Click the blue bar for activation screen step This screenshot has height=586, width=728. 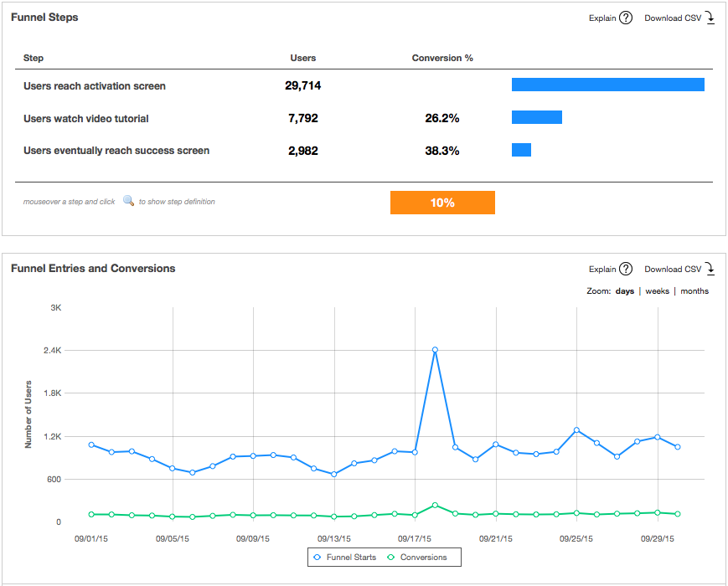pyautogui.click(x=607, y=85)
